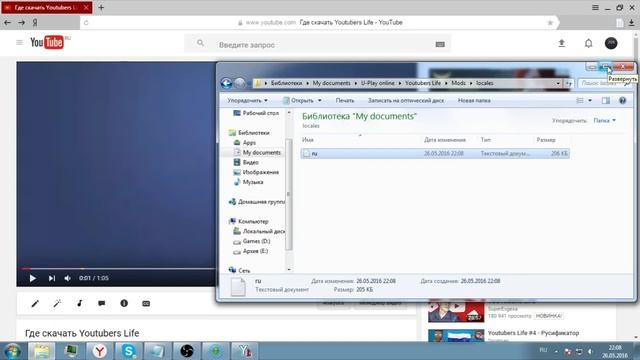The height and width of the screenshot is (360, 640).
Task: Open the Windows Start menu
Action: click(12, 351)
